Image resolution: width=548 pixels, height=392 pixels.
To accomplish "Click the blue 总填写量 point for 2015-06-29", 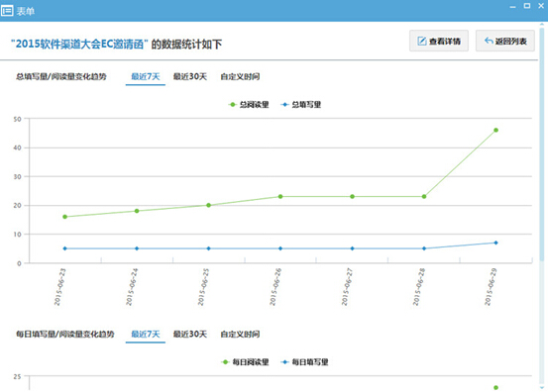I will pyautogui.click(x=495, y=243).
